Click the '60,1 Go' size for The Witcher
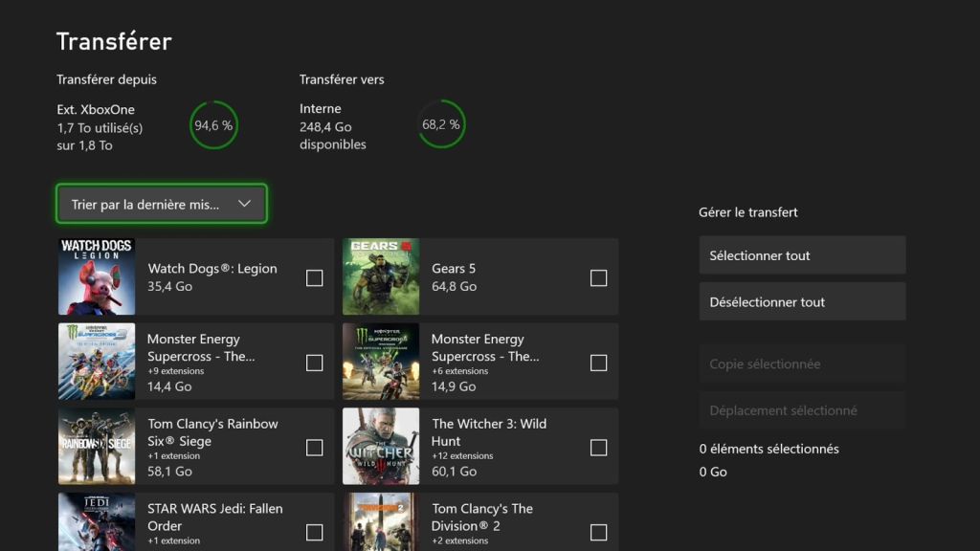The height and width of the screenshot is (551, 980). click(455, 472)
